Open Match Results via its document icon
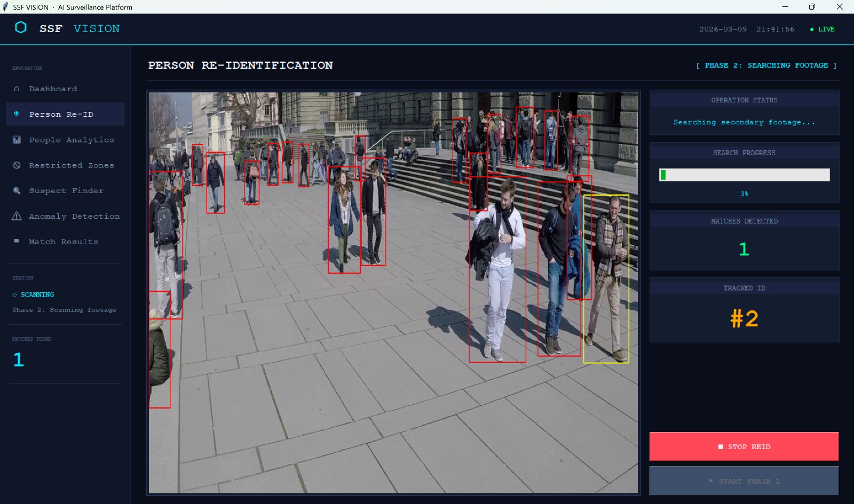The height and width of the screenshot is (504, 854). click(18, 241)
